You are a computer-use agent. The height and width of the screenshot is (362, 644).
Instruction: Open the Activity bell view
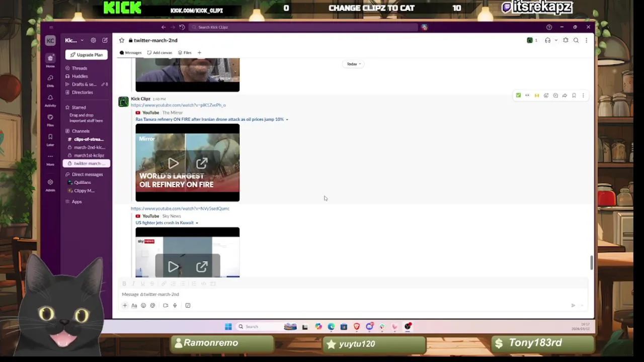[50, 100]
